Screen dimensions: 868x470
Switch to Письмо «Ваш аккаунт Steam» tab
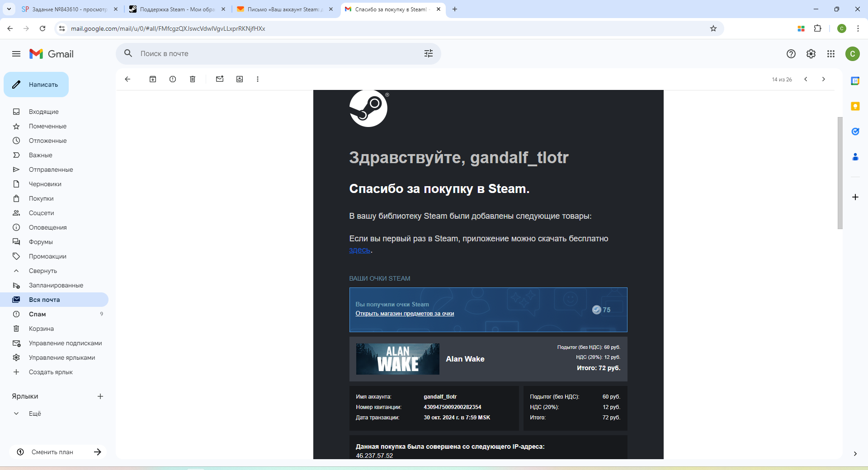285,9
